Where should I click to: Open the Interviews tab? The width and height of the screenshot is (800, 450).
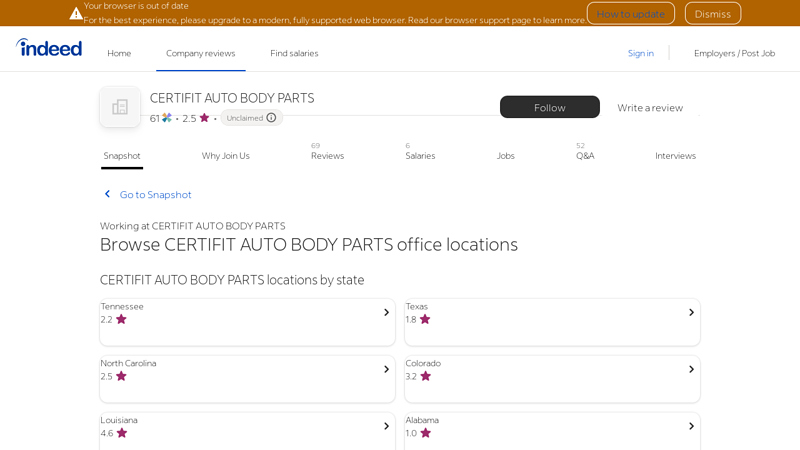click(676, 156)
